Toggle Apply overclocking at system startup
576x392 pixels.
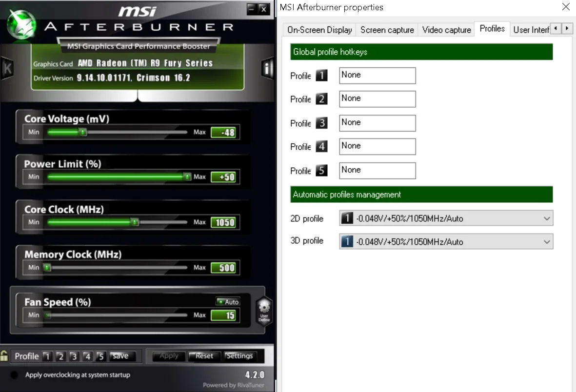coord(14,375)
